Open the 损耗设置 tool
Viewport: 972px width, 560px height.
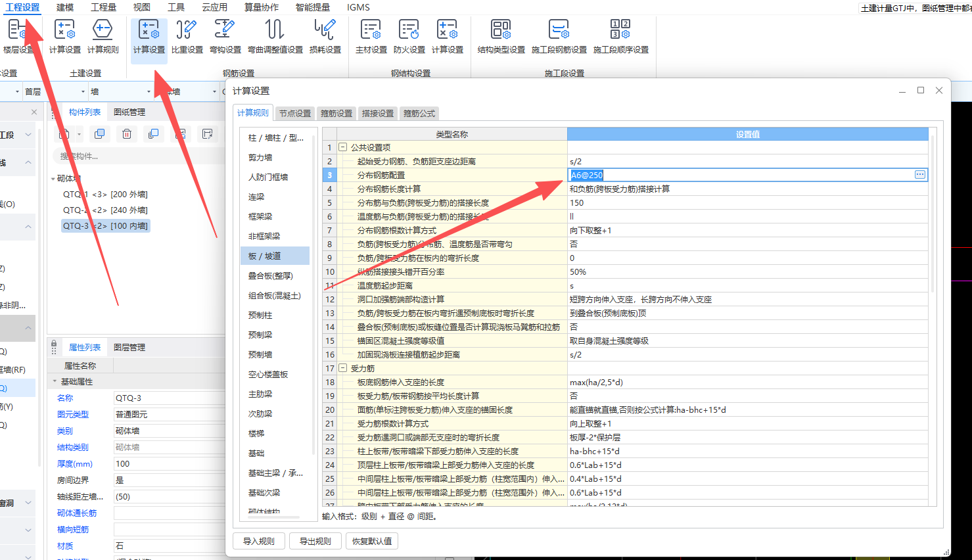(x=325, y=37)
